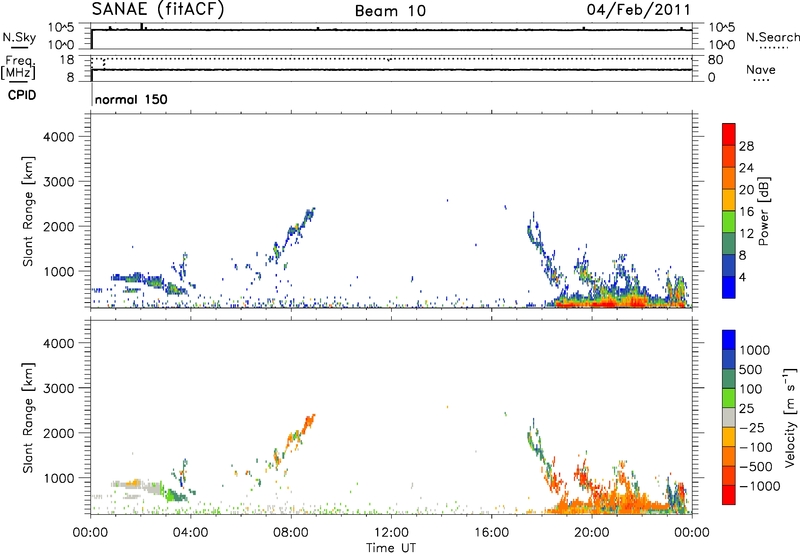Image resolution: width=800 pixels, height=554 pixels.
Task: Click the light green segment of power colorbar
Action: (729, 221)
